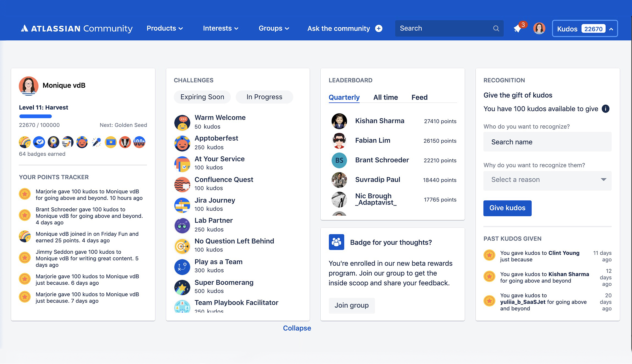The height and width of the screenshot is (364, 632).
Task: Open the Team Playbook Facilitator challenge
Action: tap(226, 306)
